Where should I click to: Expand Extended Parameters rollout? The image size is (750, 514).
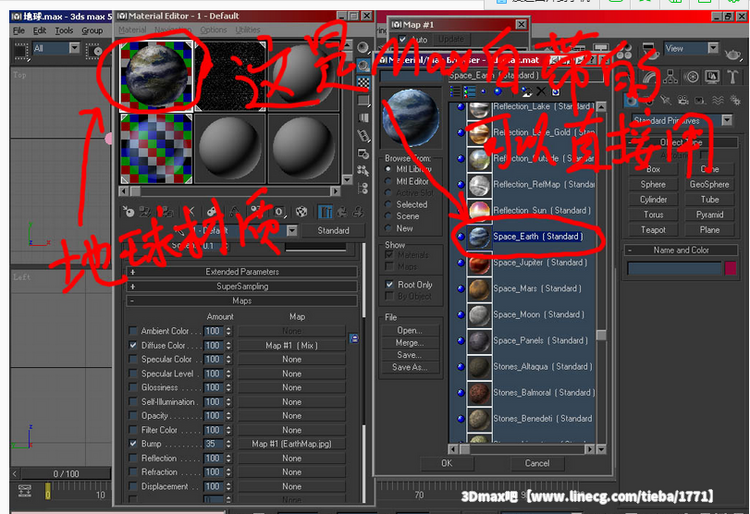point(242,272)
